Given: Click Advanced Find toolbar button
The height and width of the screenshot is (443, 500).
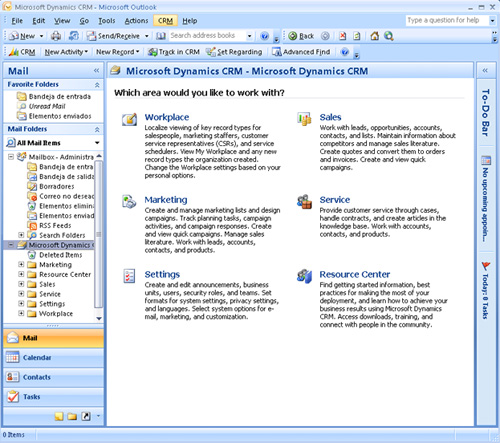Looking at the screenshot, I should (x=301, y=52).
